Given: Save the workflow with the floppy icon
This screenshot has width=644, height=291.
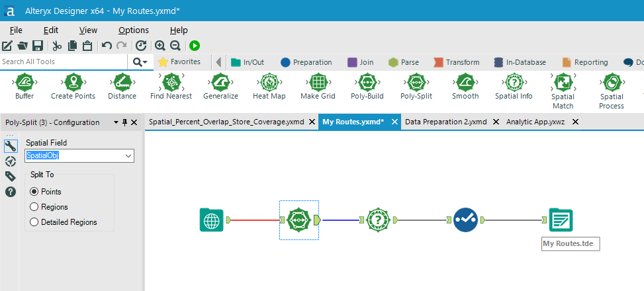Looking at the screenshot, I should tap(38, 46).
